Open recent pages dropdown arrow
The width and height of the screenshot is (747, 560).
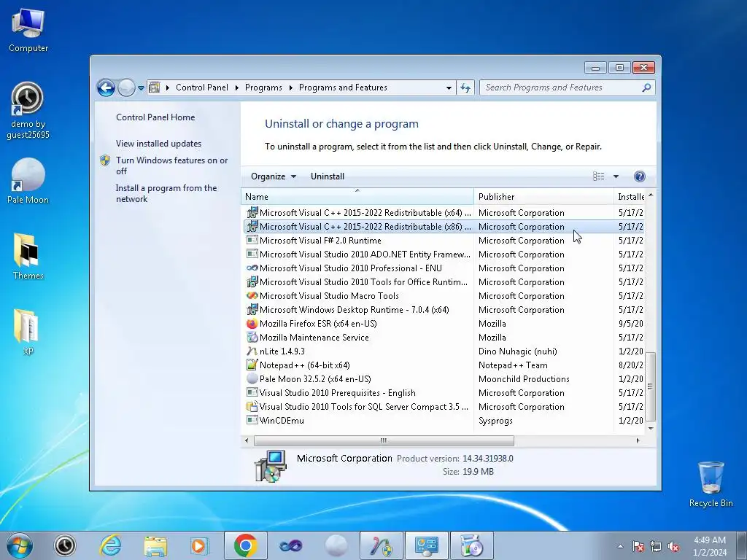click(x=141, y=88)
